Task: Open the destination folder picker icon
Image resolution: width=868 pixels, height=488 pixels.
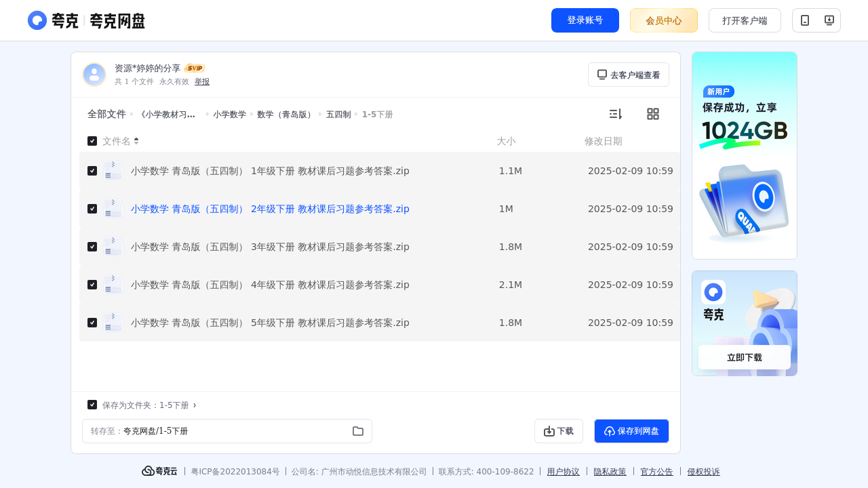Action: [x=358, y=431]
